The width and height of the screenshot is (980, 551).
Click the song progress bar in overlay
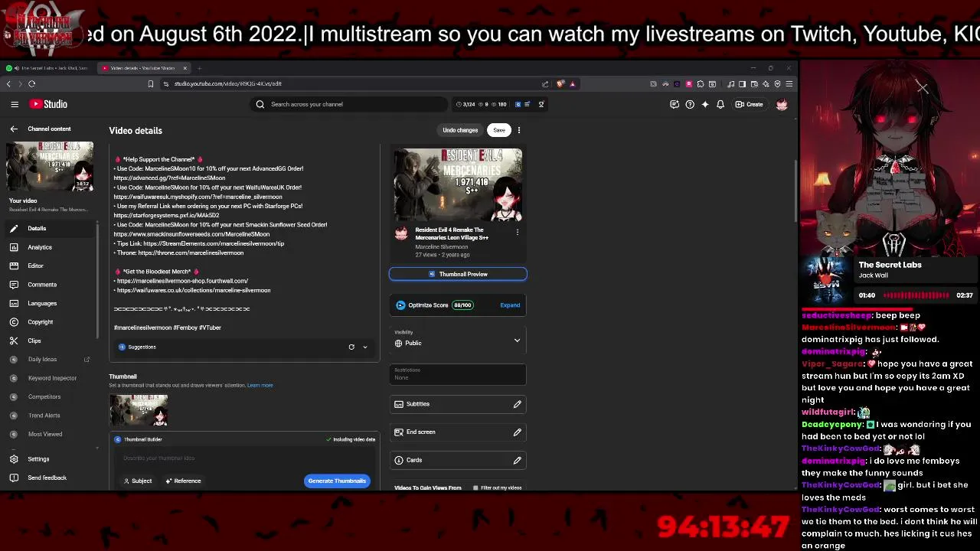click(916, 295)
